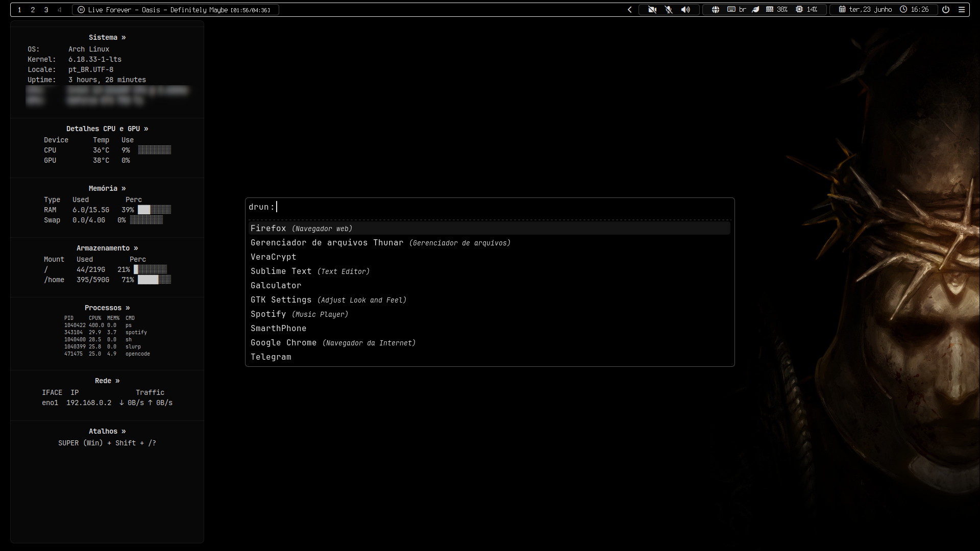Switch to workspace 1 in the bar
This screenshot has width=980, height=551.
19,10
